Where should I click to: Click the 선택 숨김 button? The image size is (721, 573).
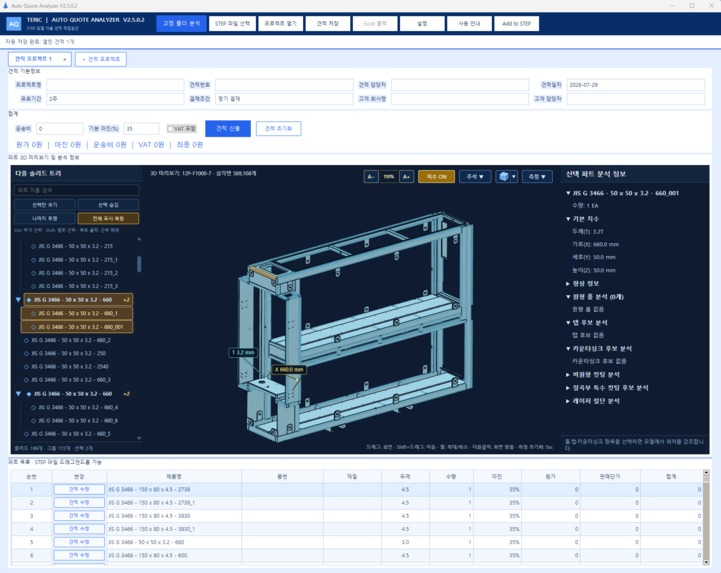(108, 205)
